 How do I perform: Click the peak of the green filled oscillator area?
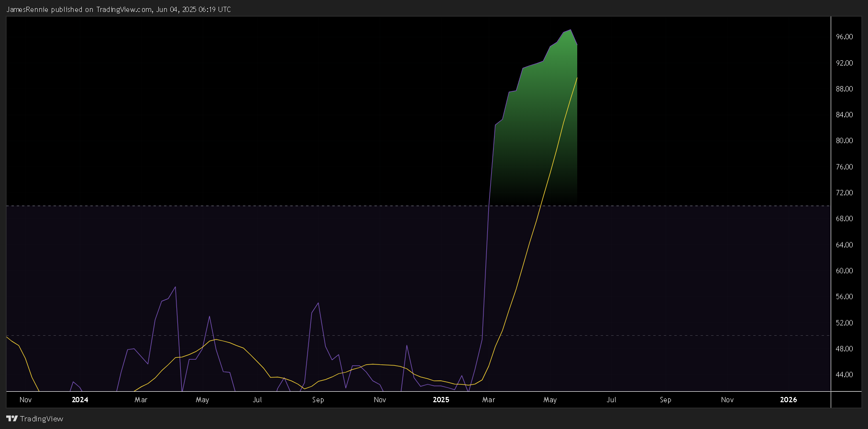[x=571, y=30]
